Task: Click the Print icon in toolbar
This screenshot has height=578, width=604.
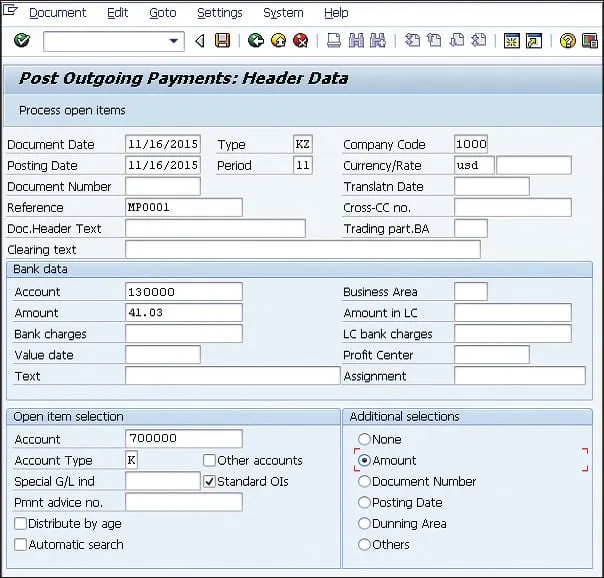Action: click(x=334, y=41)
